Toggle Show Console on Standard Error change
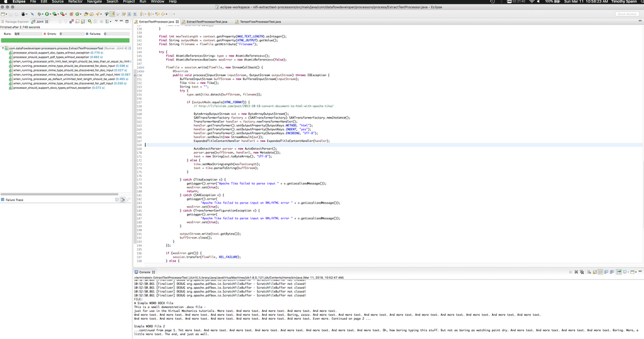The image size is (644, 339). 612,272
